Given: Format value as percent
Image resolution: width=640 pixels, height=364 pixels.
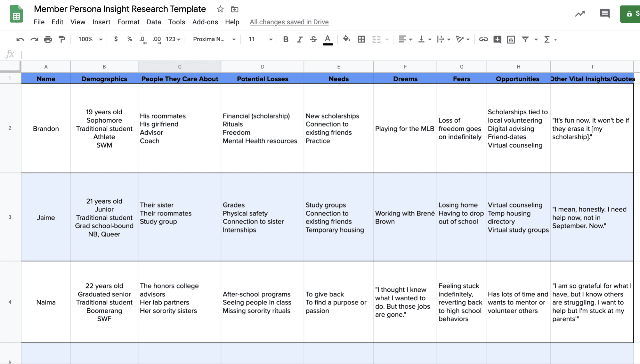Looking at the screenshot, I should pos(130,39).
